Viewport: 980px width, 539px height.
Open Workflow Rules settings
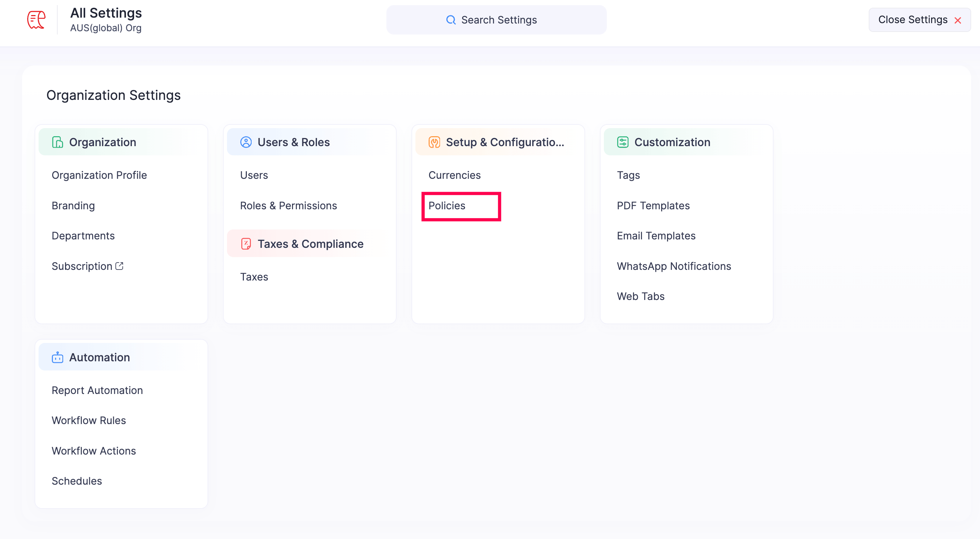point(89,420)
